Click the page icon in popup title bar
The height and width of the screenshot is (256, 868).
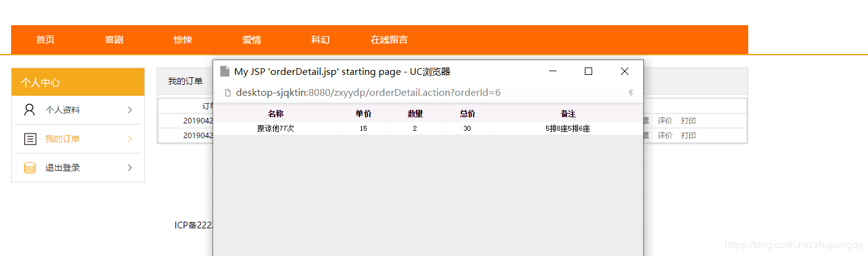coord(225,72)
